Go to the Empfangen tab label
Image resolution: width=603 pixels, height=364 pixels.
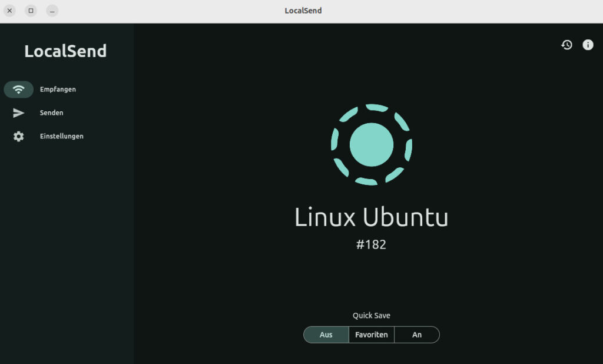pos(58,90)
